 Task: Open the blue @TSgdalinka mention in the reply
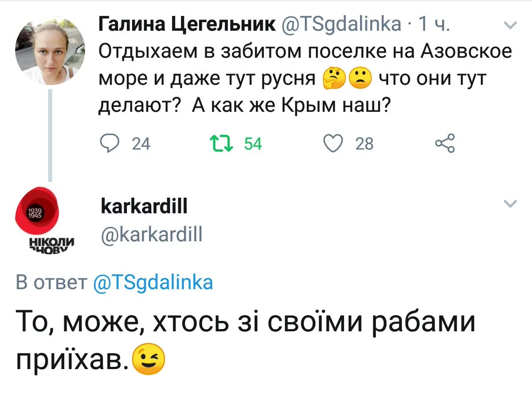pos(153,282)
